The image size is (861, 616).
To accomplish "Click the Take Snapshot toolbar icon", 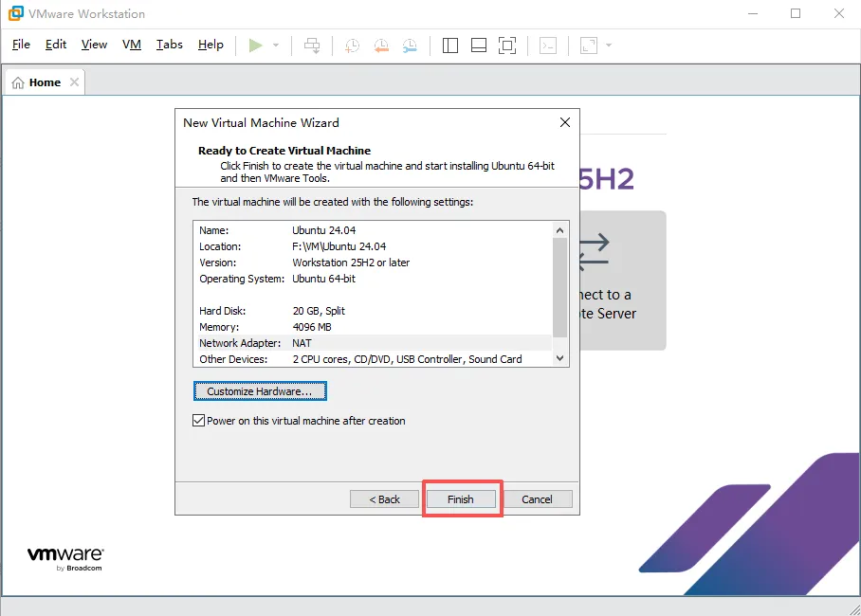I will (x=352, y=45).
